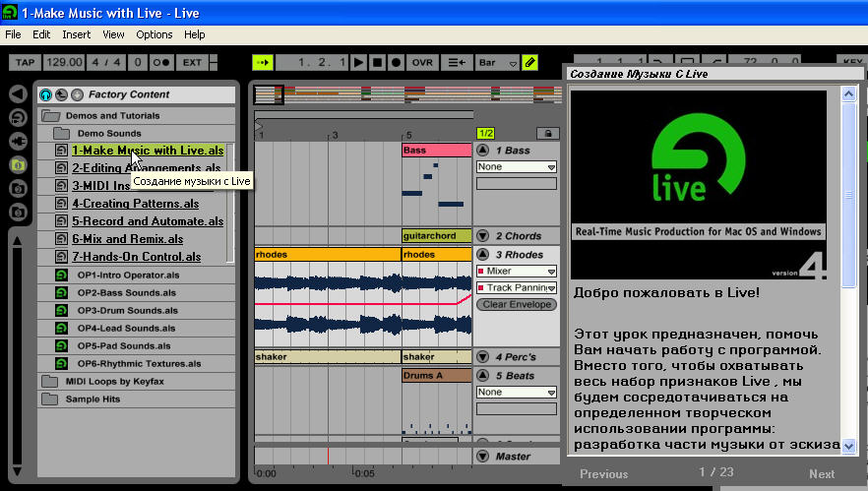Click the TAP tempo button

25,63
